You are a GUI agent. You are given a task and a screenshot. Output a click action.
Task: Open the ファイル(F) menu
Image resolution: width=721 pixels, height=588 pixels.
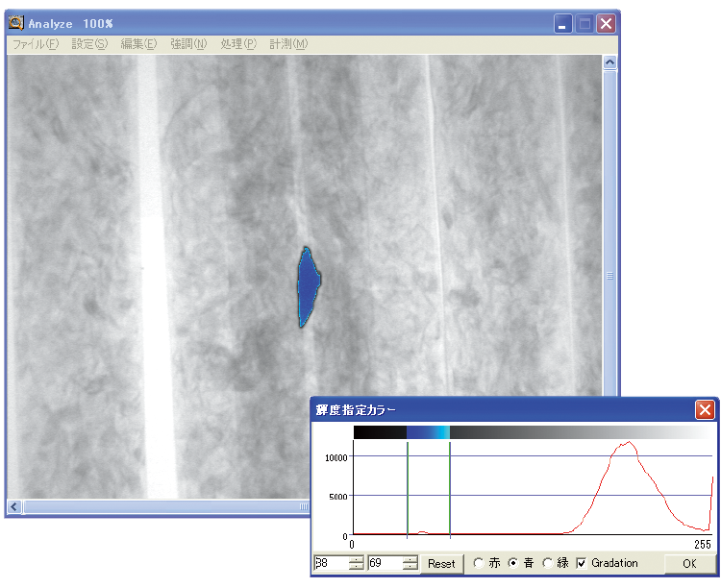35,44
